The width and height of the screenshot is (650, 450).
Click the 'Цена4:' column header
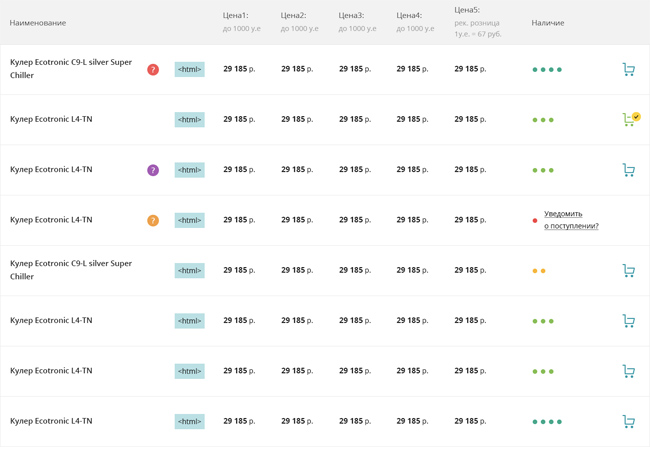[x=409, y=15]
